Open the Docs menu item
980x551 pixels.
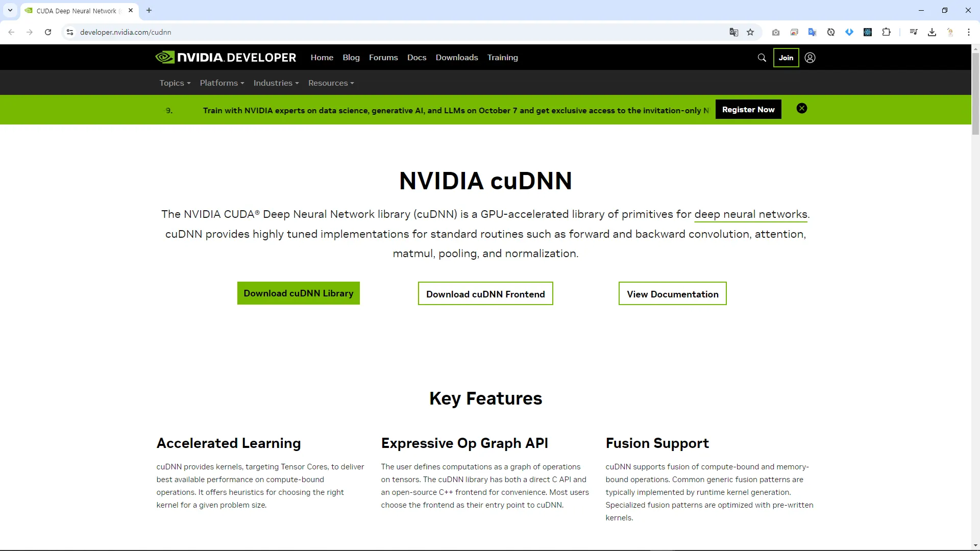coord(416,58)
